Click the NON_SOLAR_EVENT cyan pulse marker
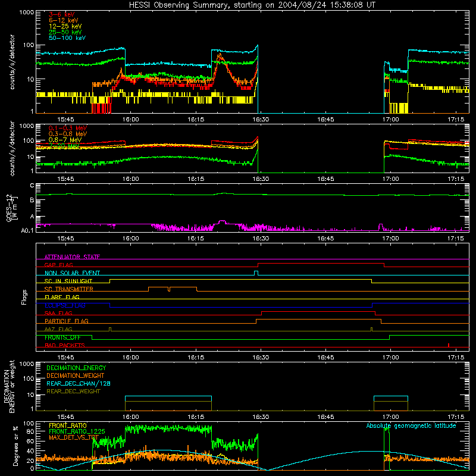Screen dimensions: 476x476 point(256,273)
